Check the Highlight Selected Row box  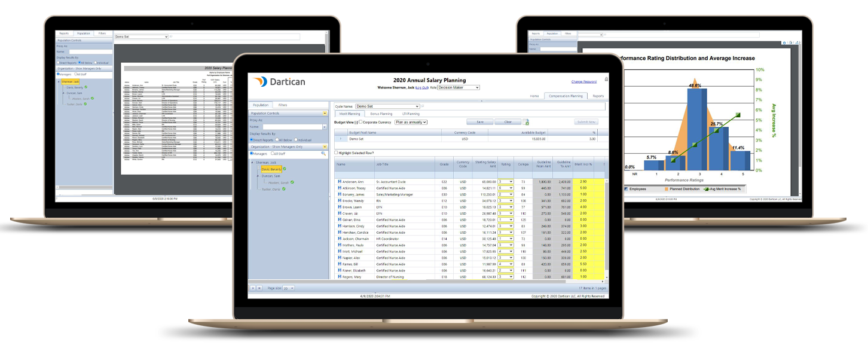336,152
